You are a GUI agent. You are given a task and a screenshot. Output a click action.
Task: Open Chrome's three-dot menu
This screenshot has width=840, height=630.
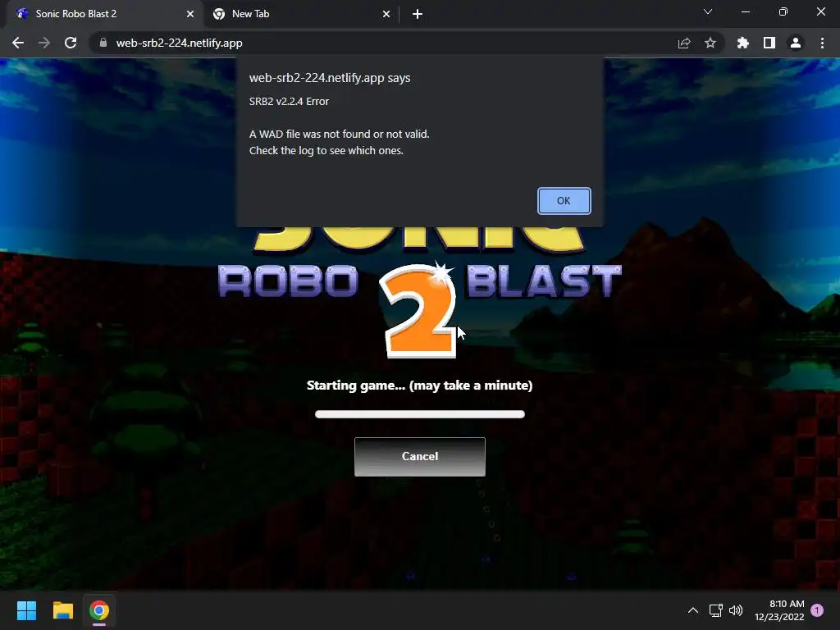822,43
